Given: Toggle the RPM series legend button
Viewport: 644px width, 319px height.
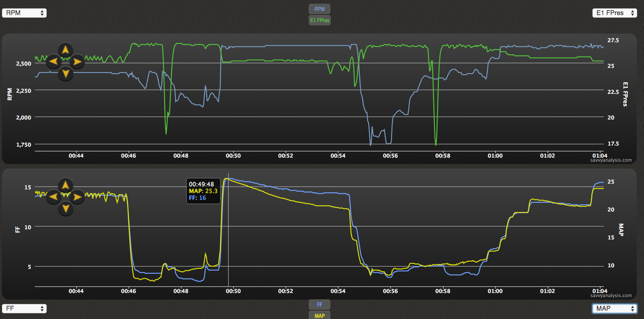Looking at the screenshot, I should click(x=319, y=9).
